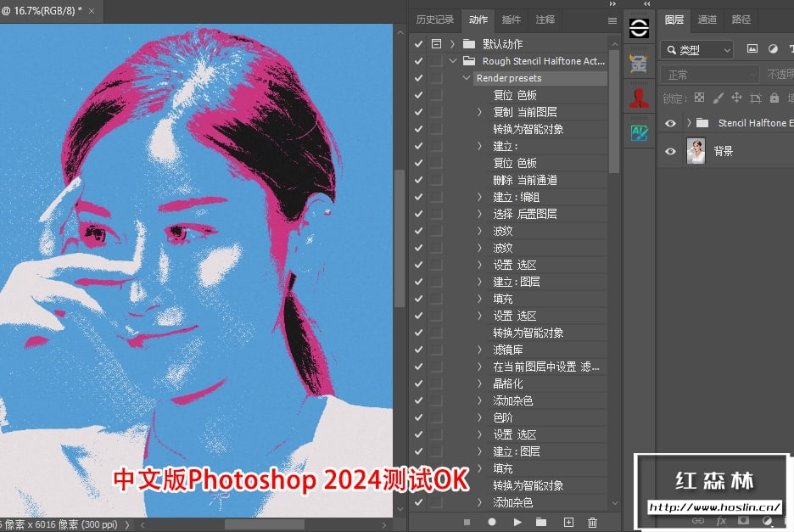Start recording with the round record button
The width and height of the screenshot is (794, 532).
pos(492,522)
